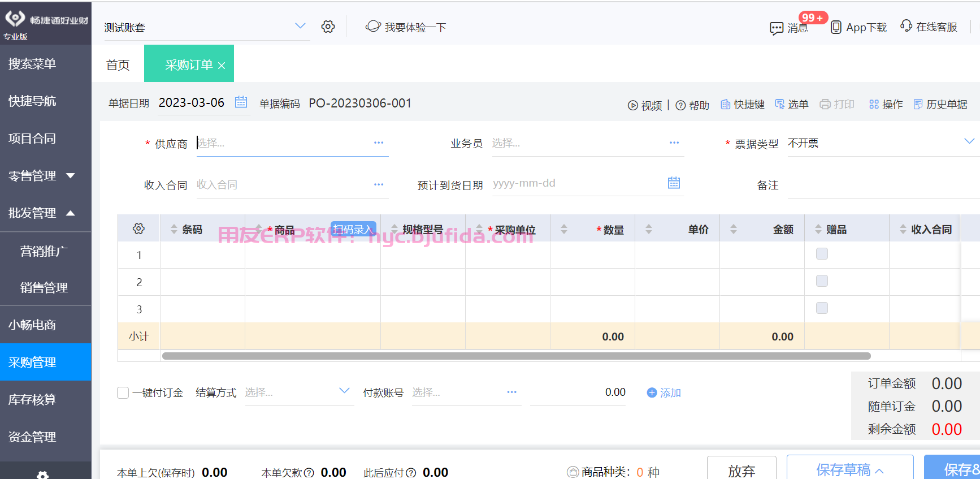Sort by the 赠品 column arrows

click(x=818, y=229)
